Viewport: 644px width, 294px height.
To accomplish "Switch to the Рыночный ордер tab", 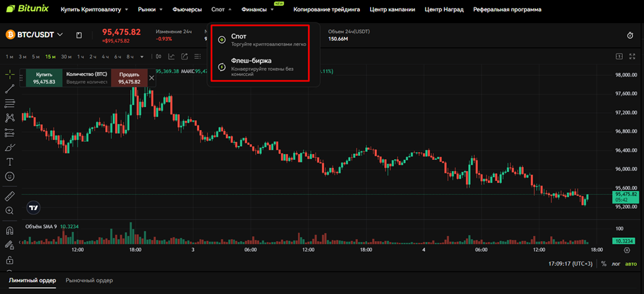I will [89, 281].
